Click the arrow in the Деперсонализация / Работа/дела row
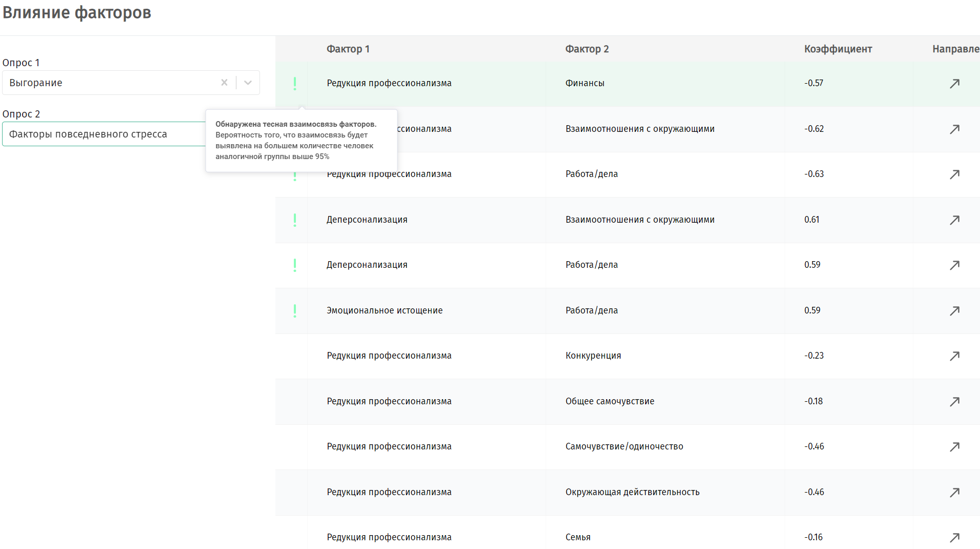This screenshot has height=549, width=980. coord(954,265)
